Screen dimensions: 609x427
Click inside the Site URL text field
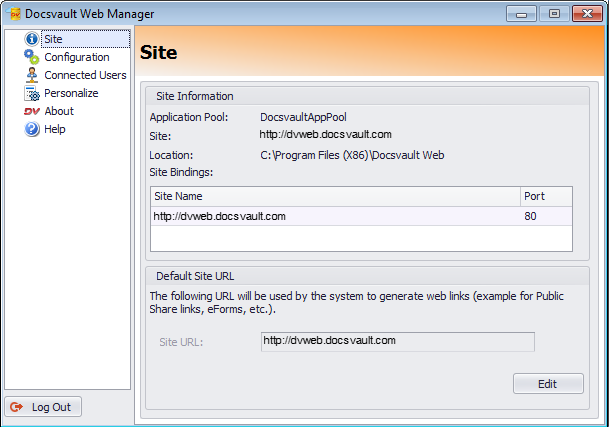(x=396, y=342)
